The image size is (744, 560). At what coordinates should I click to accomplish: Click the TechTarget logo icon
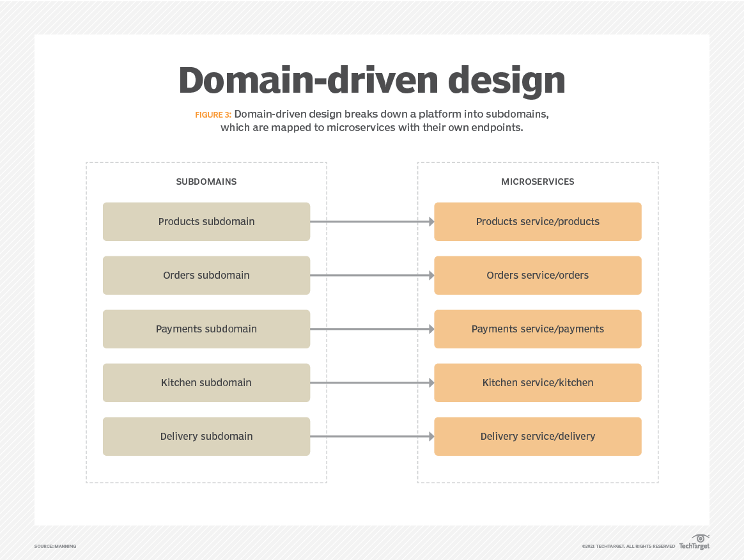click(694, 542)
